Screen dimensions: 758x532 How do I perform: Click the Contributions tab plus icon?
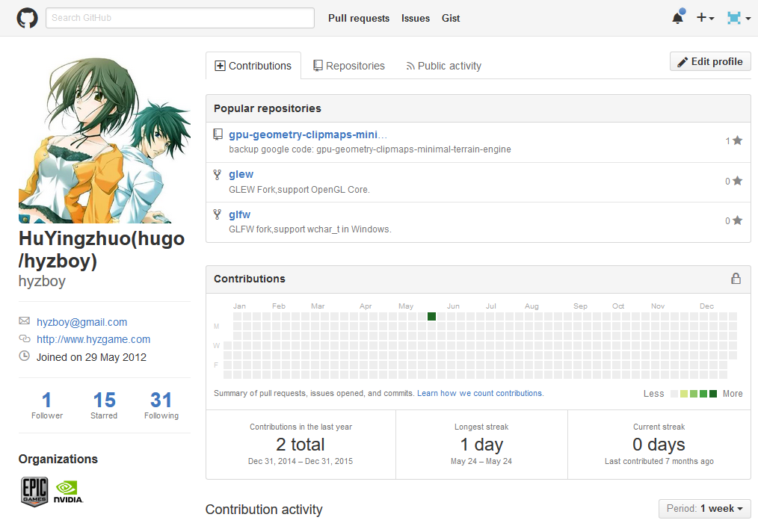pos(220,66)
